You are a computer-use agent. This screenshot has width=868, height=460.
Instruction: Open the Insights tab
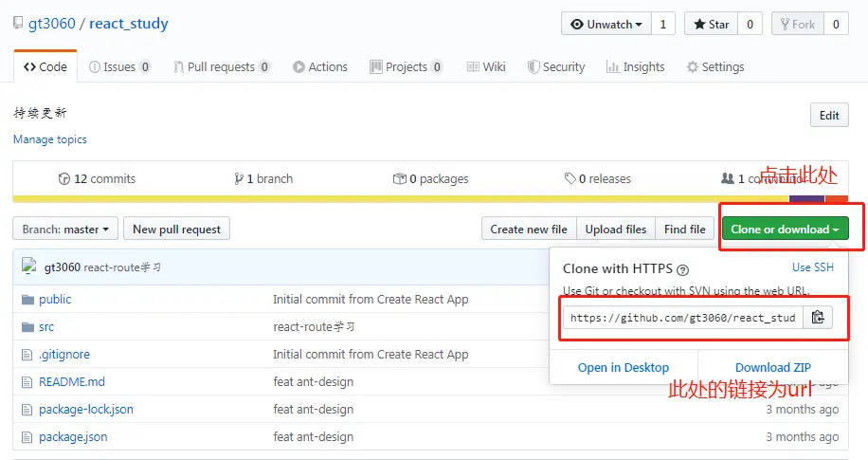tap(636, 67)
